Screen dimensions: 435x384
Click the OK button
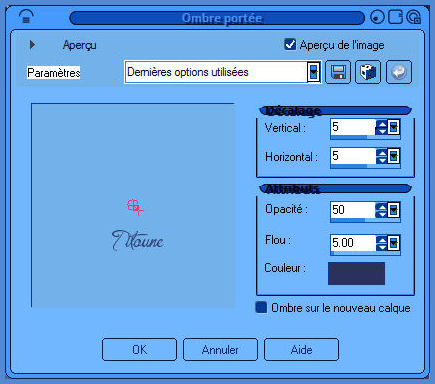pos(139,350)
